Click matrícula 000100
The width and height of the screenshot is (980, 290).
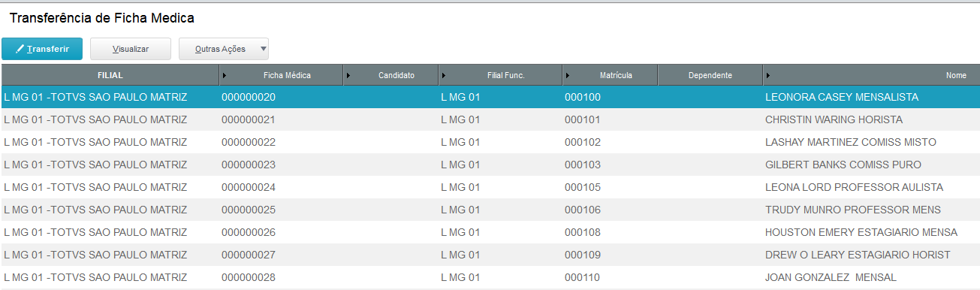(582, 97)
